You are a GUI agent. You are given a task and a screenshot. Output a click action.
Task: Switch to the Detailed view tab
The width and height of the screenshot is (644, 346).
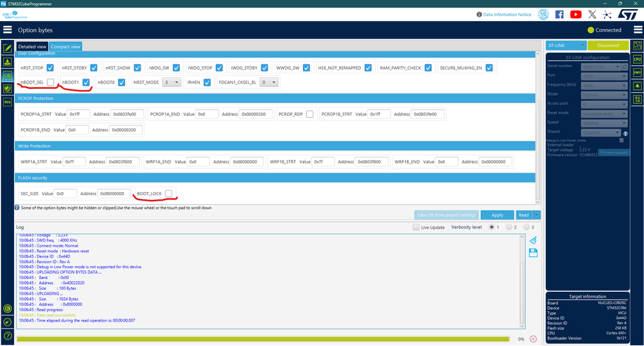point(32,46)
